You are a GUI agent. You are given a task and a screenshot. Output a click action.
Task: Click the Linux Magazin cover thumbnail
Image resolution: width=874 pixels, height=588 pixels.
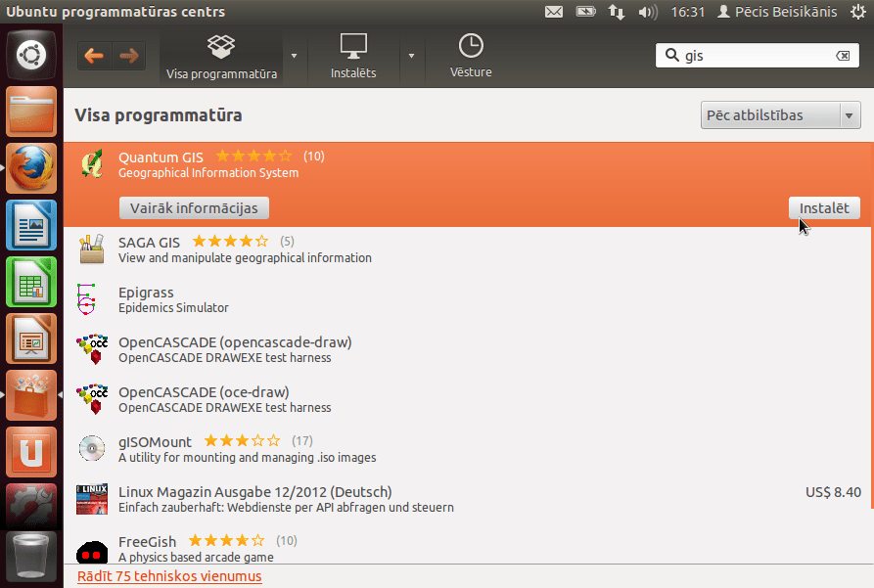tap(92, 499)
